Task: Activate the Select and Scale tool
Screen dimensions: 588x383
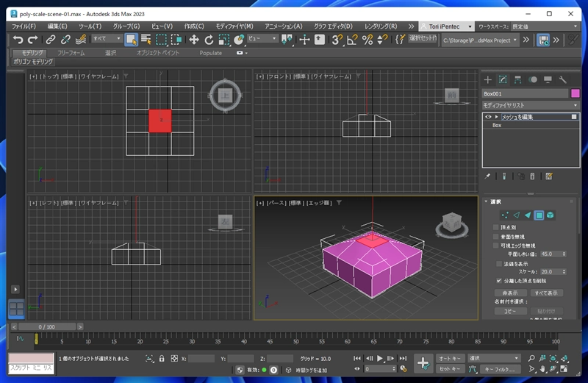Action: [x=224, y=40]
